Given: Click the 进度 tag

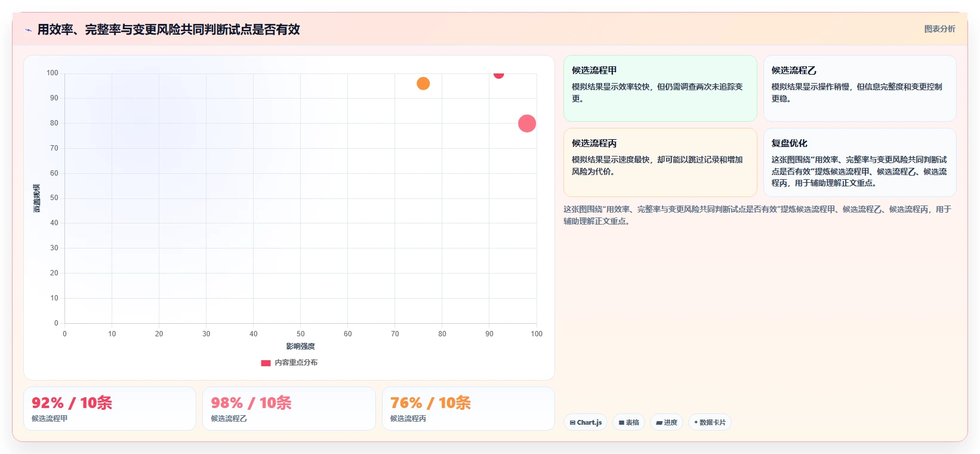Looking at the screenshot, I should click(x=666, y=422).
